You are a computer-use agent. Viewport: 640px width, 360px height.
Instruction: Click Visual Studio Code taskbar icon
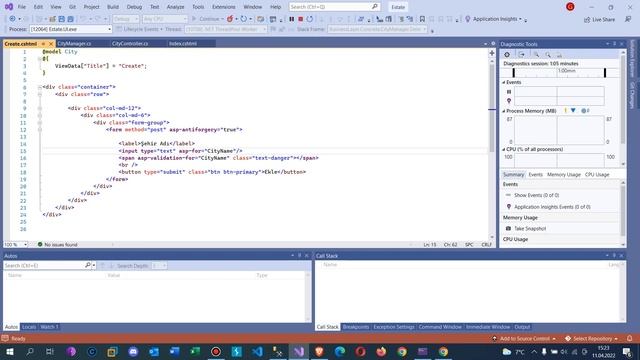(257, 351)
